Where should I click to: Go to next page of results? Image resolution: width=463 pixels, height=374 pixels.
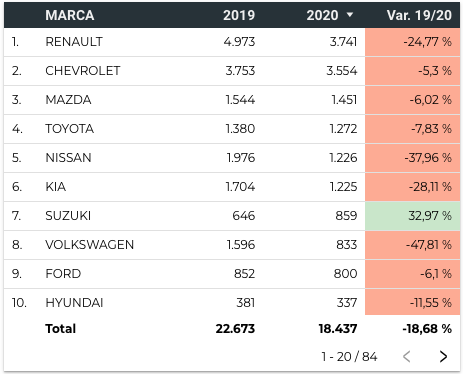(443, 356)
